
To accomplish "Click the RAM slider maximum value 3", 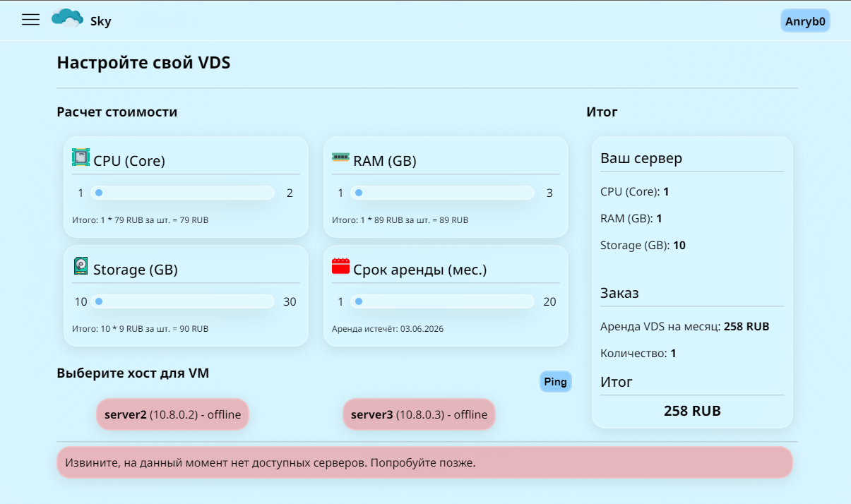I will [549, 193].
